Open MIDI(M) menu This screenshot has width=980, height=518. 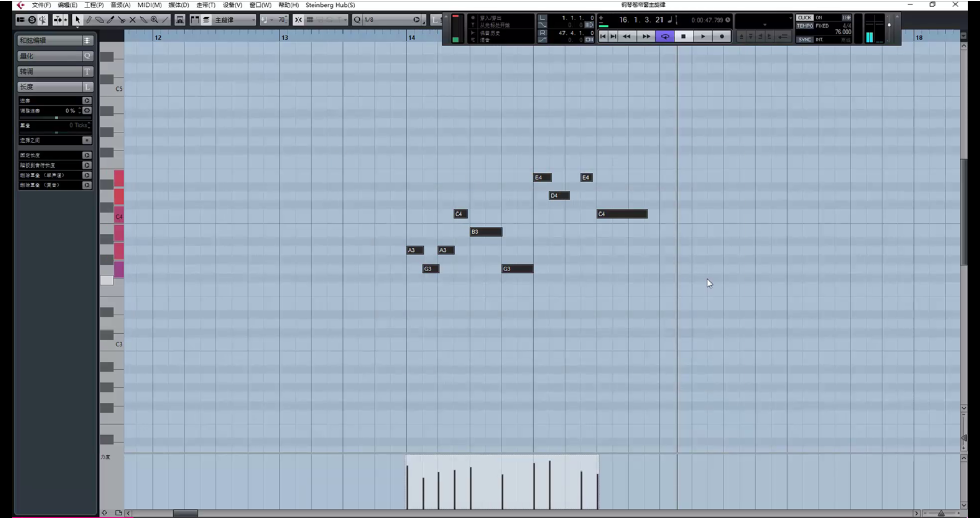click(x=150, y=5)
